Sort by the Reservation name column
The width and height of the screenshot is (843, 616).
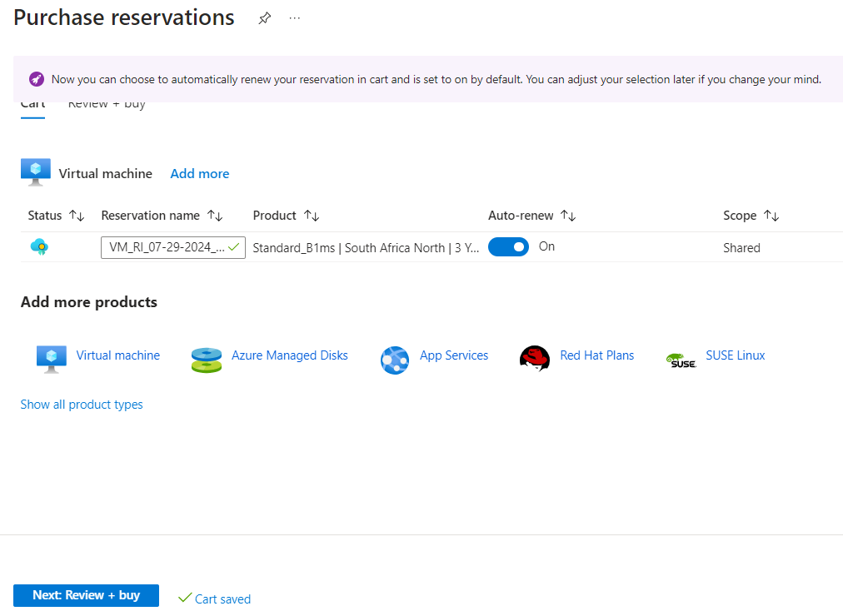[x=215, y=215]
